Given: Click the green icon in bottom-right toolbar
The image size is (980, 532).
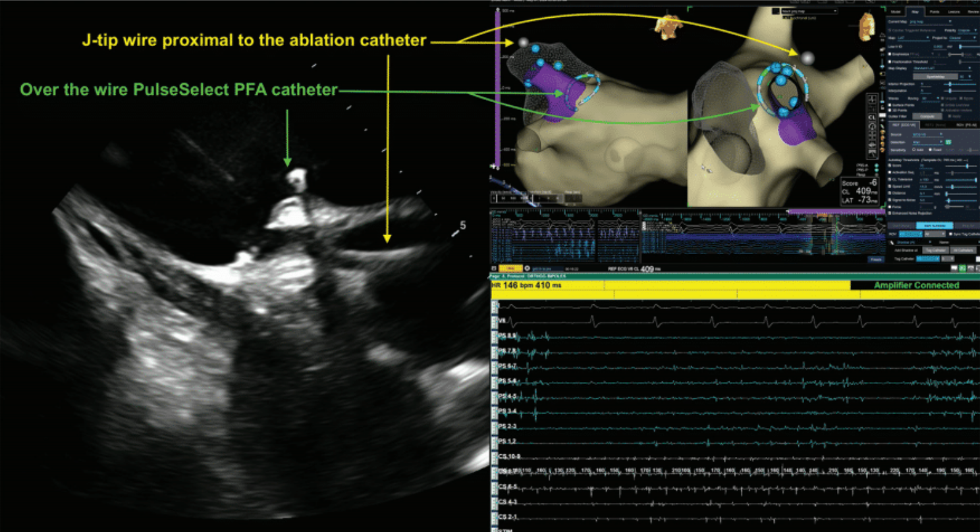Looking at the screenshot, I should [963, 268].
